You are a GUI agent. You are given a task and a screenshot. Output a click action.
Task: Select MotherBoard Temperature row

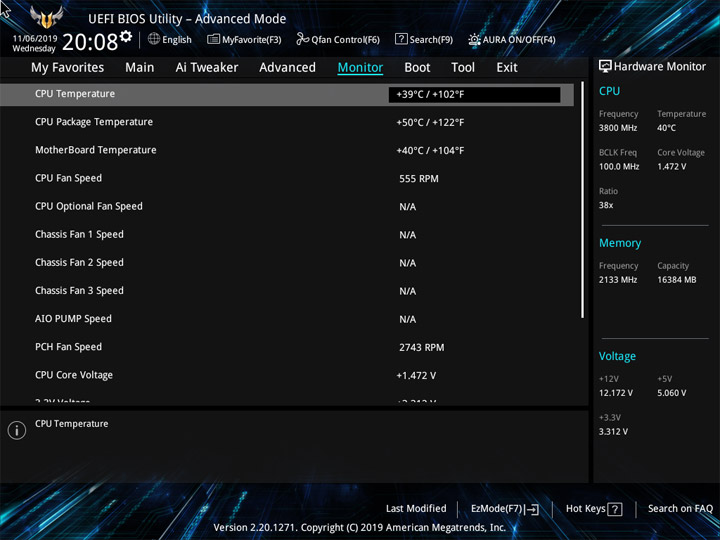pos(287,150)
